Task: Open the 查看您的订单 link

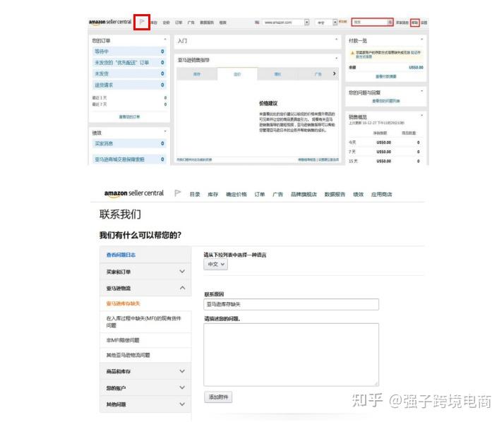Action: (129, 116)
